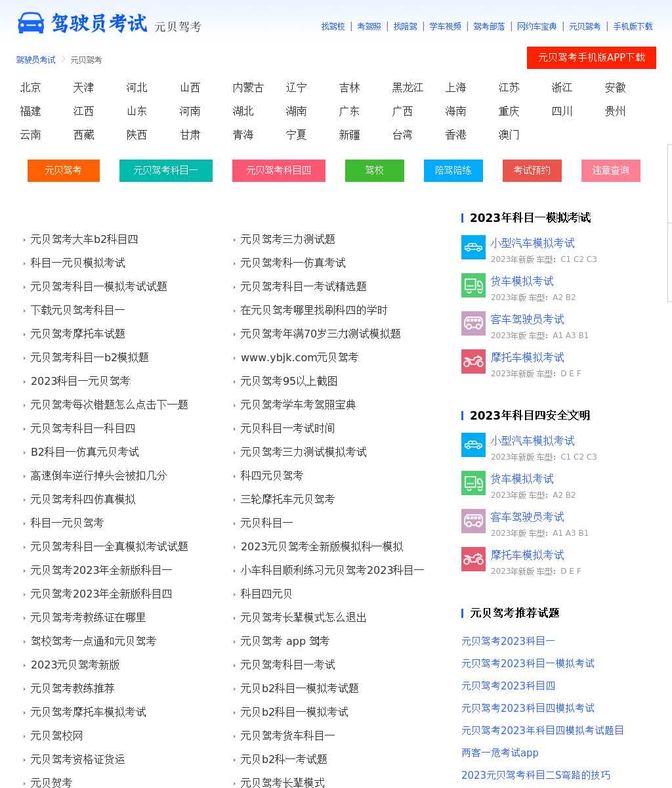Click small car icon under 2023年科目一模拟考试
This screenshot has width=672, height=788.
[x=473, y=248]
